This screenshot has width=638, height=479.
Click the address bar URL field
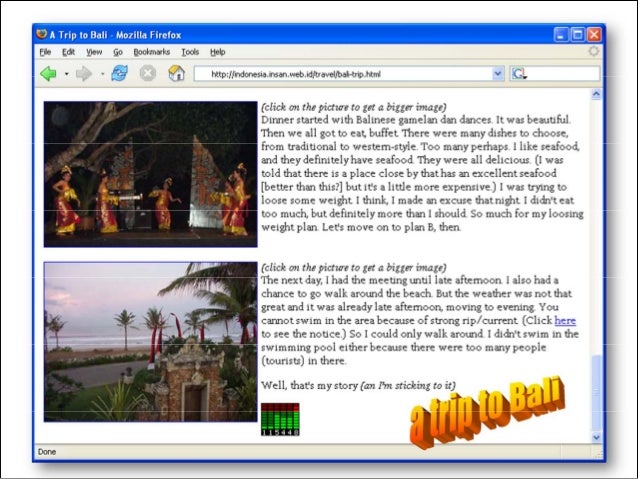pyautogui.click(x=340, y=74)
